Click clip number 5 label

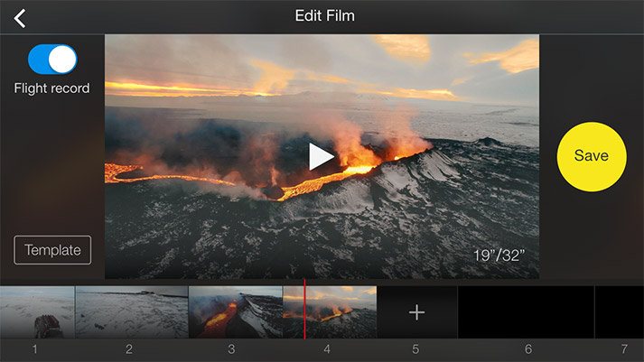(x=415, y=349)
